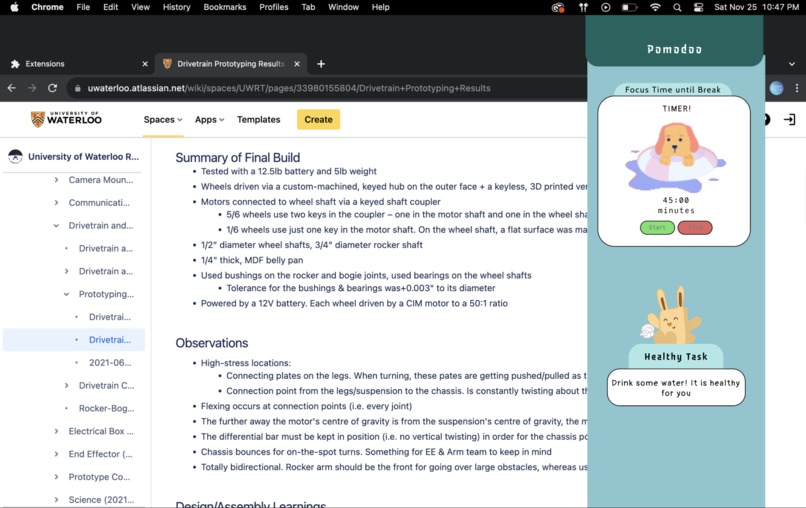Click the Creative Cloud menu bar icon
This screenshot has height=508, width=806.
[558, 7]
